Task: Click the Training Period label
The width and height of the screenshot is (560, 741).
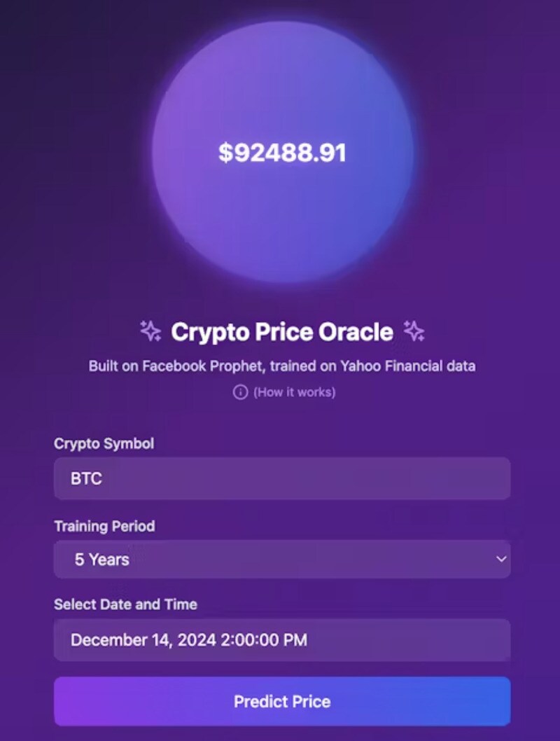Action: [104, 526]
